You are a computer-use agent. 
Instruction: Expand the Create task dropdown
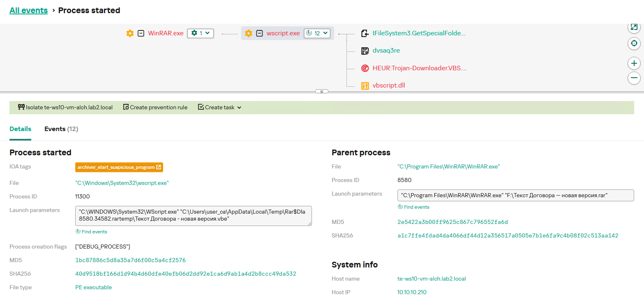(220, 108)
